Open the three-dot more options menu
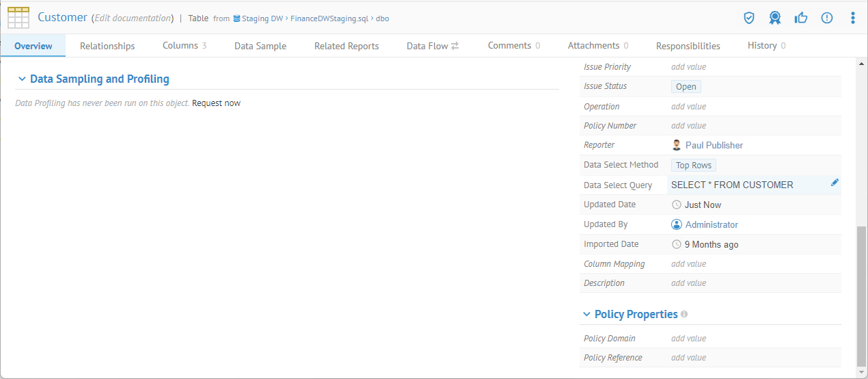The height and width of the screenshot is (379, 868). (852, 18)
